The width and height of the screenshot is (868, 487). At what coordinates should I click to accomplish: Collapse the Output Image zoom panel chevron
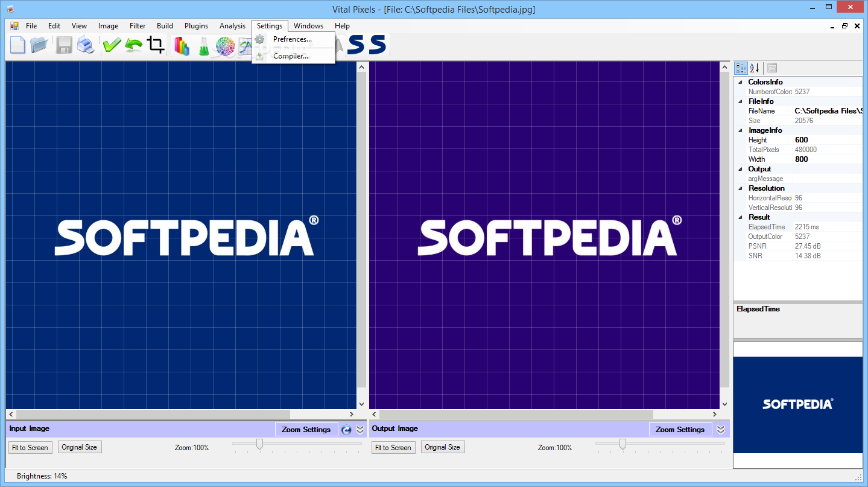click(721, 430)
